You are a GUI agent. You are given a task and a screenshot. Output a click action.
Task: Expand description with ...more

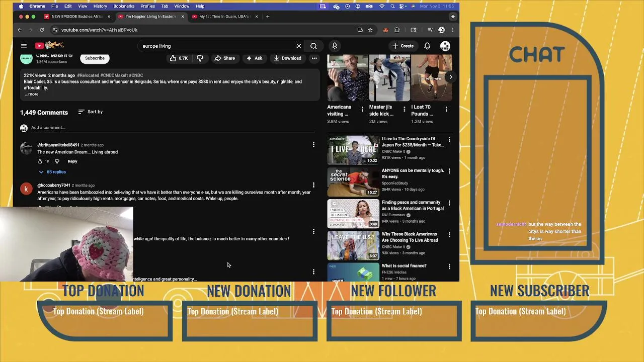(x=31, y=94)
